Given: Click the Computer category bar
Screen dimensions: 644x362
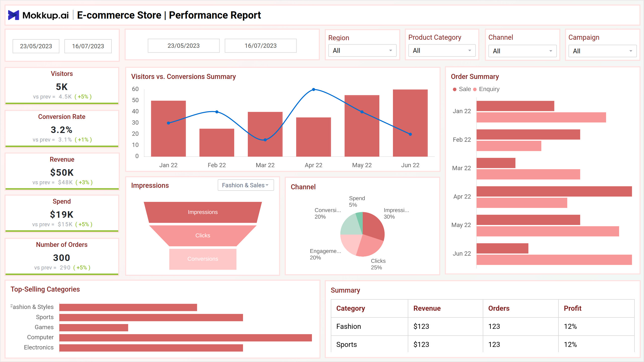Looking at the screenshot, I should (186, 338).
